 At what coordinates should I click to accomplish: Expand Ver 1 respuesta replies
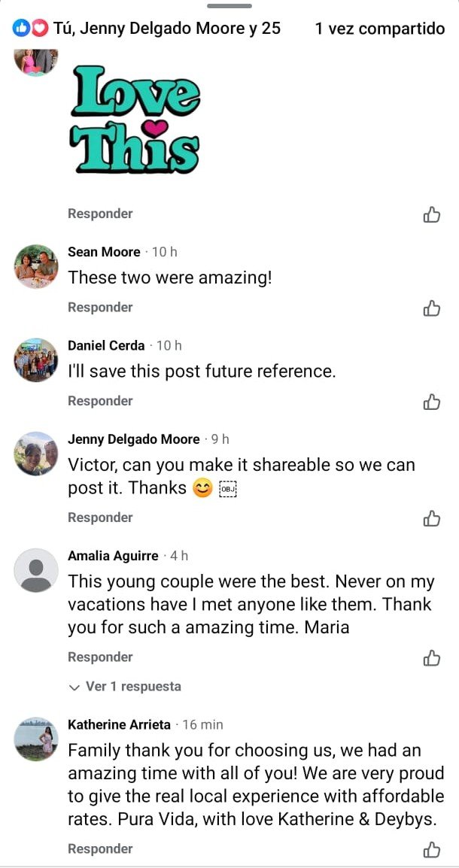click(125, 687)
